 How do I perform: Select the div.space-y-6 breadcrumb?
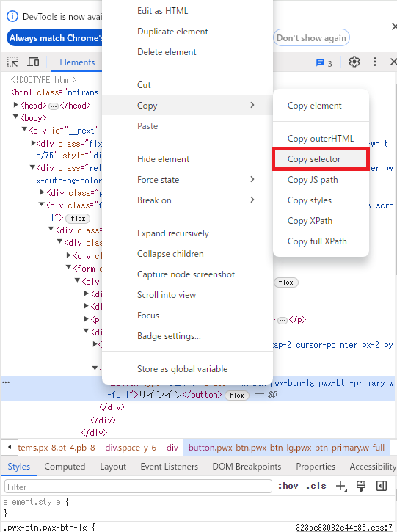click(x=131, y=448)
